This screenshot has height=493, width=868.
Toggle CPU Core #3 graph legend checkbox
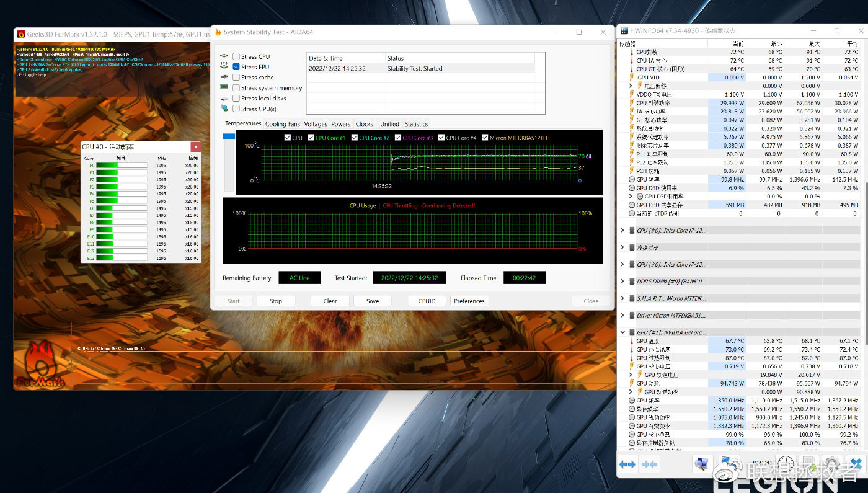click(398, 138)
